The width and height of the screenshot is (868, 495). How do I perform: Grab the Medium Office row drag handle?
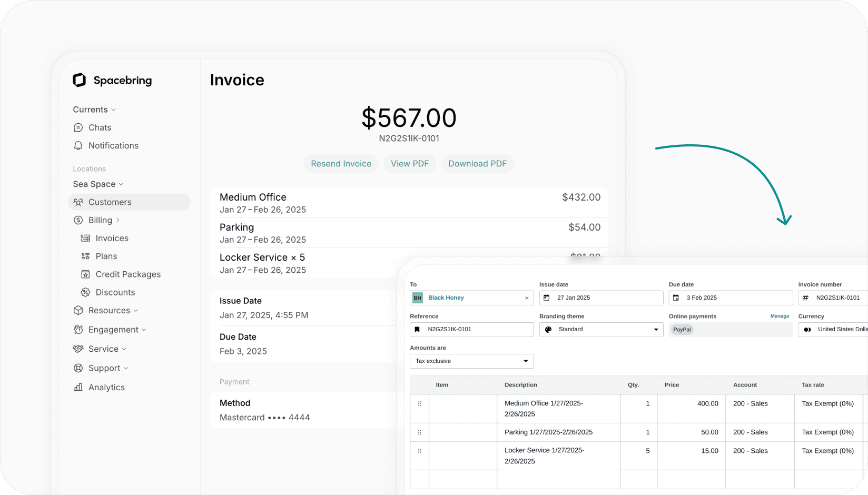tap(420, 404)
